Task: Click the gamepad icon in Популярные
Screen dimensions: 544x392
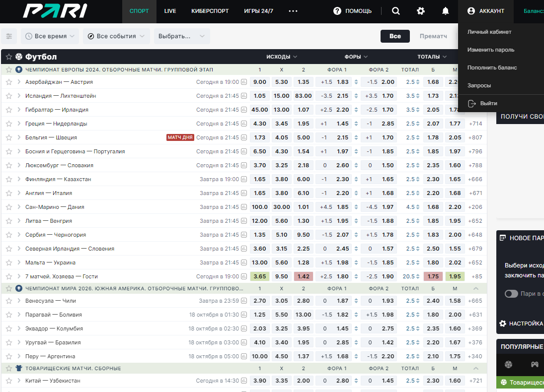Action: [x=535, y=364]
